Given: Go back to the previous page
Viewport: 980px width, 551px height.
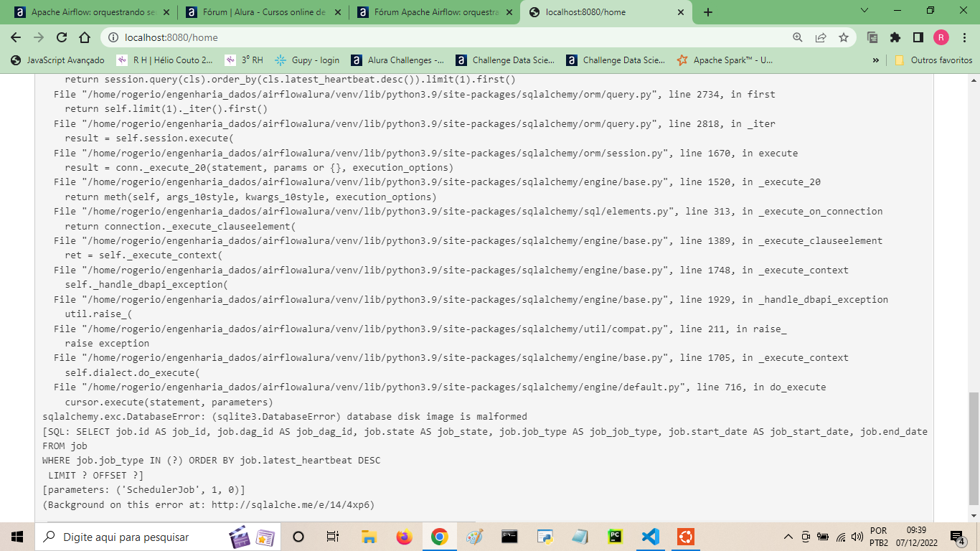Looking at the screenshot, I should pos(16,37).
